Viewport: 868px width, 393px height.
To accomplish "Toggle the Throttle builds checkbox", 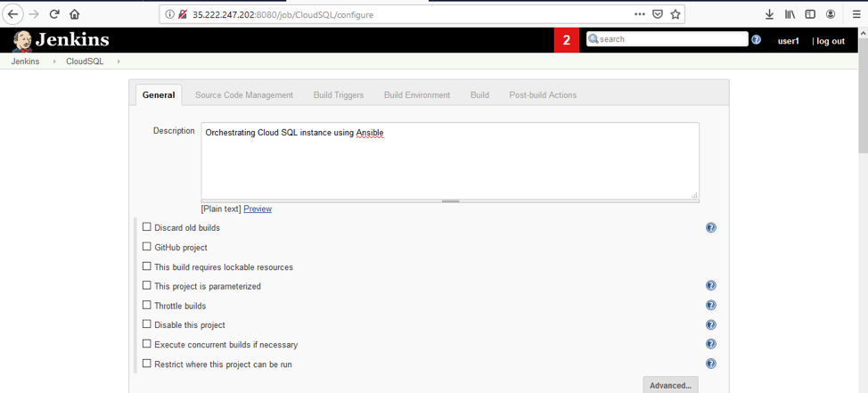I will click(147, 305).
